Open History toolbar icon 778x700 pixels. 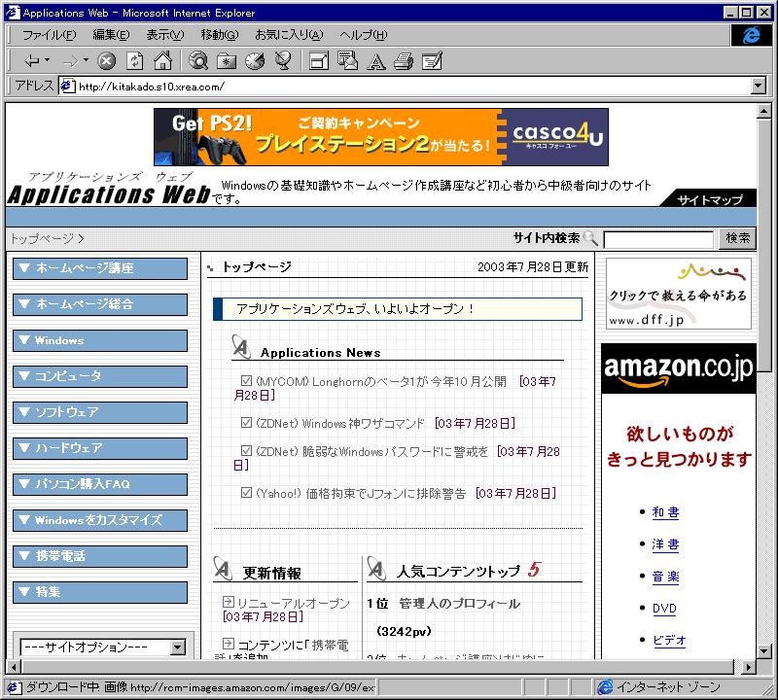(x=255, y=61)
